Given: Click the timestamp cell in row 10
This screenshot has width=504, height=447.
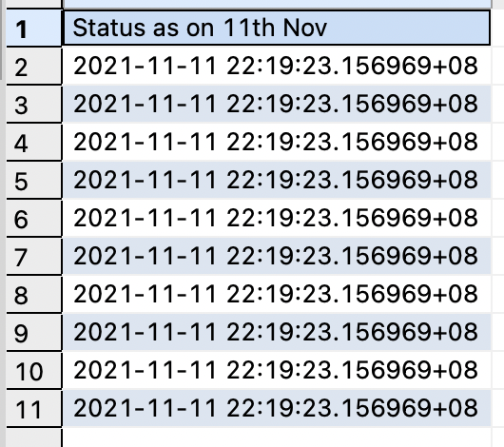Looking at the screenshot, I should (x=277, y=370).
